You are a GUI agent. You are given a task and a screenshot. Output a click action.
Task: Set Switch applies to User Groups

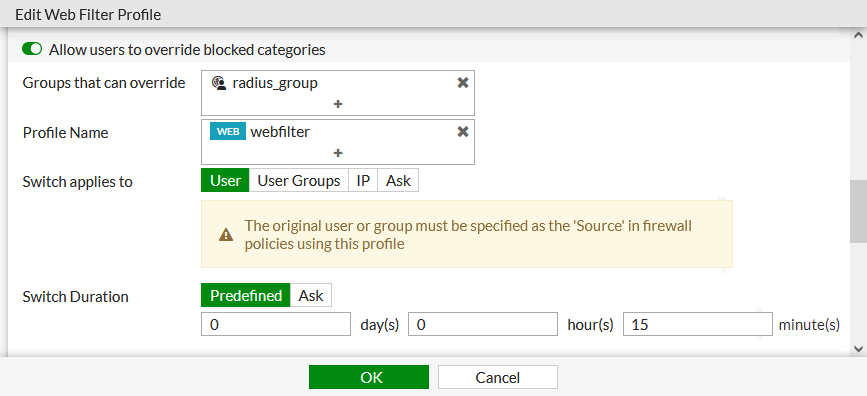(299, 181)
